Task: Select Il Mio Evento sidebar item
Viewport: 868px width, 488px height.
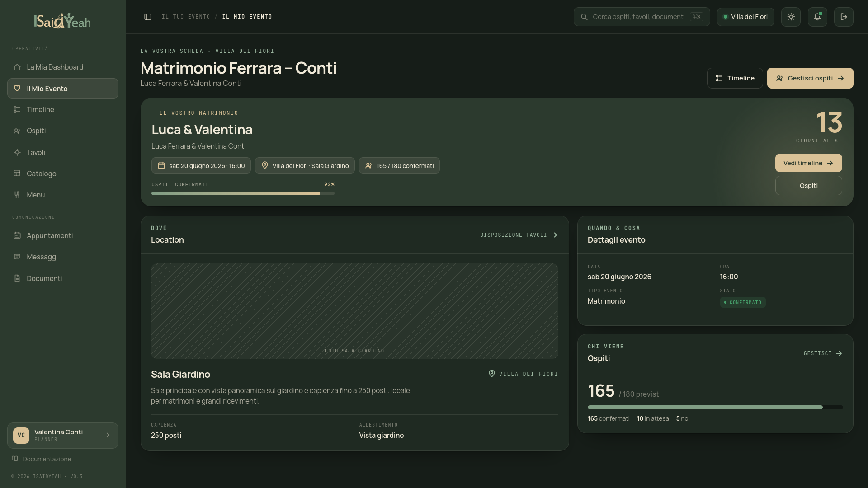Action: 62,88
